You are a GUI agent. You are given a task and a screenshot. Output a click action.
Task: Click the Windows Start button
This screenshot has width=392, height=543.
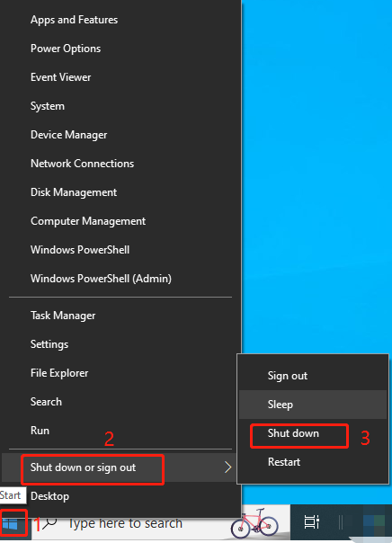[x=11, y=524]
